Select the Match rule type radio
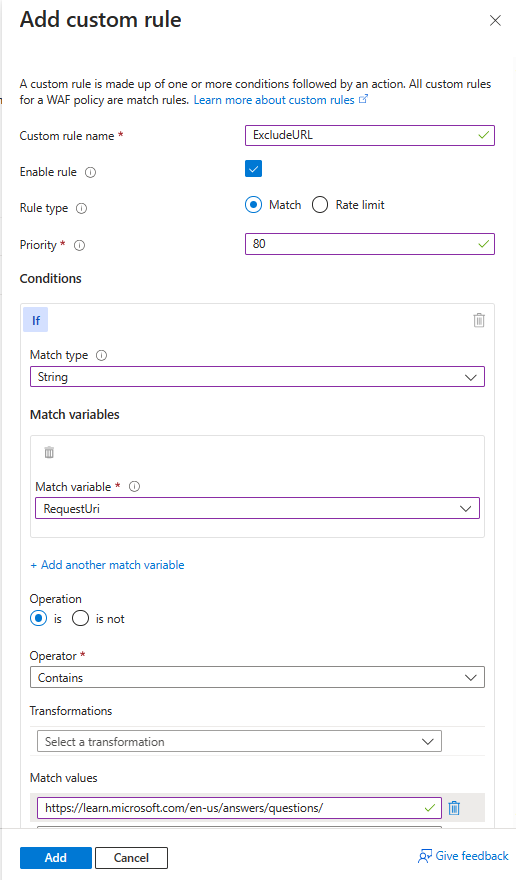 pos(253,205)
